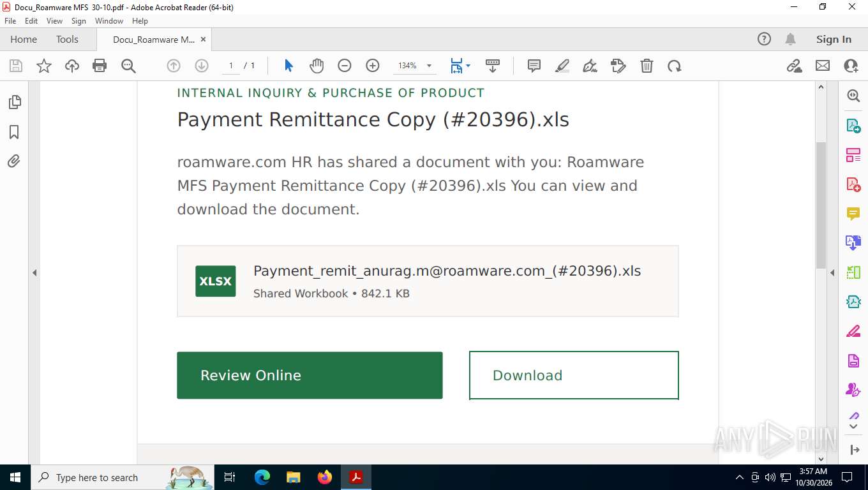This screenshot has width=868, height=490.
Task: Open Firefox from the taskbar
Action: point(325,477)
